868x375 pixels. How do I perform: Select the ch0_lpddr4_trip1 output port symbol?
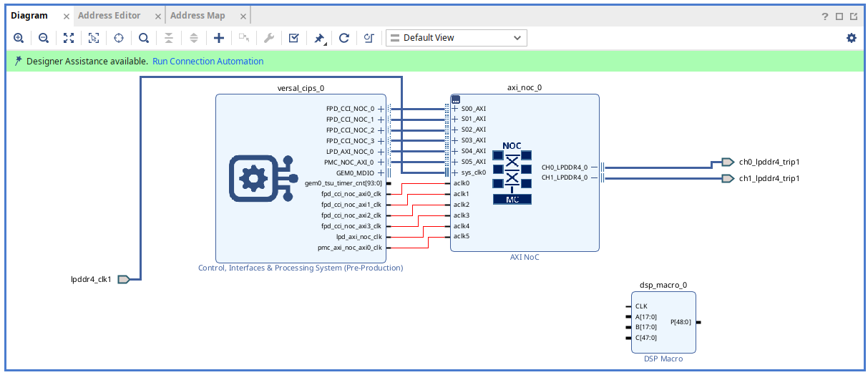[728, 162]
